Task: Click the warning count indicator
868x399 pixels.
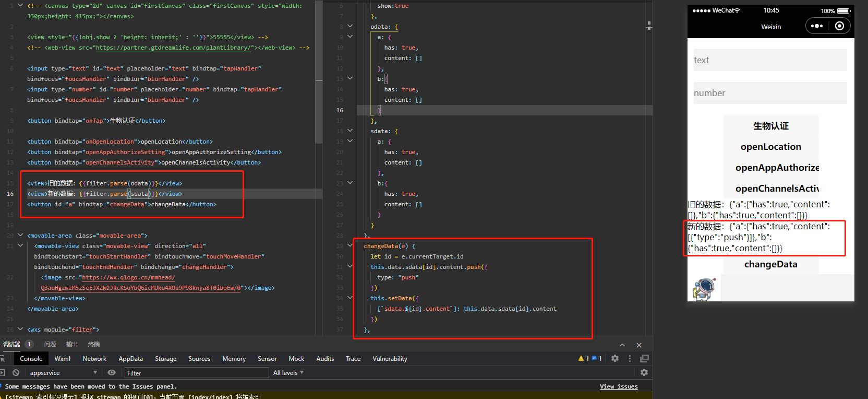Action: pyautogui.click(x=584, y=358)
